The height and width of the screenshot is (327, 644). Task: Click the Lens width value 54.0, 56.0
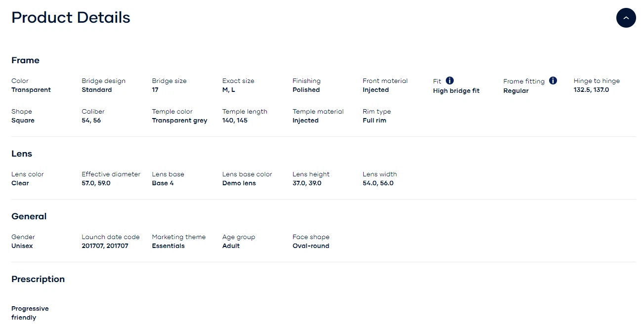[x=378, y=183]
